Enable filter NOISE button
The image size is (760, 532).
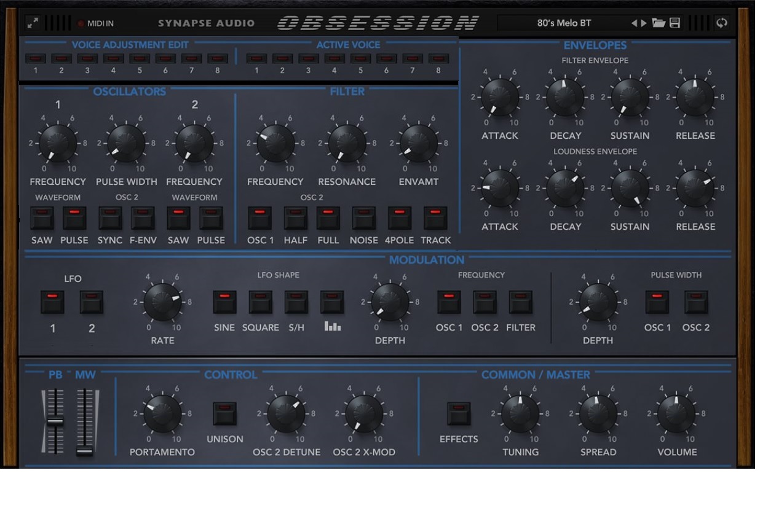pos(364,218)
